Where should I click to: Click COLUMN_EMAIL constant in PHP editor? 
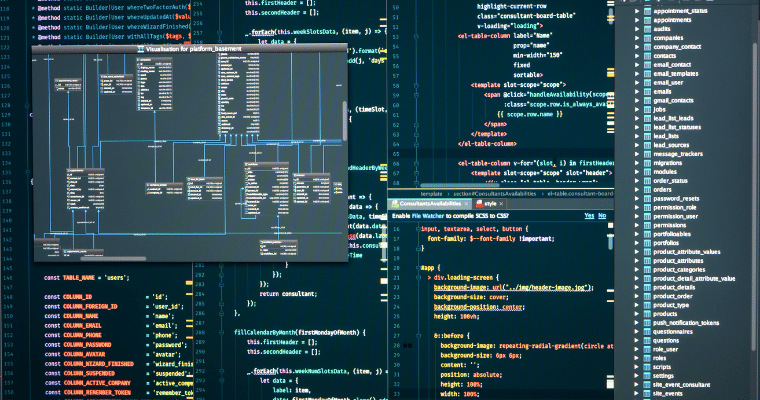tap(82, 325)
